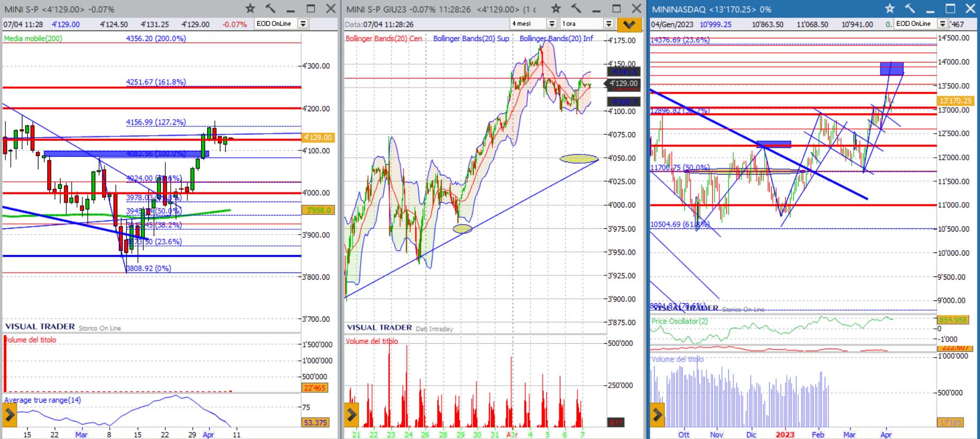Click orange 4'129.00 price tag on the daily MINI S-P axis

pos(318,137)
